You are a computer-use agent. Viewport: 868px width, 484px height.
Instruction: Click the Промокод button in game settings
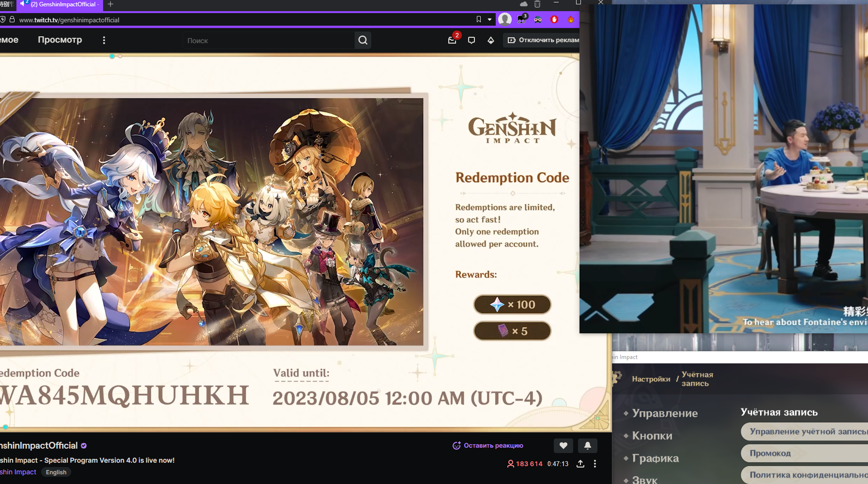(804, 453)
